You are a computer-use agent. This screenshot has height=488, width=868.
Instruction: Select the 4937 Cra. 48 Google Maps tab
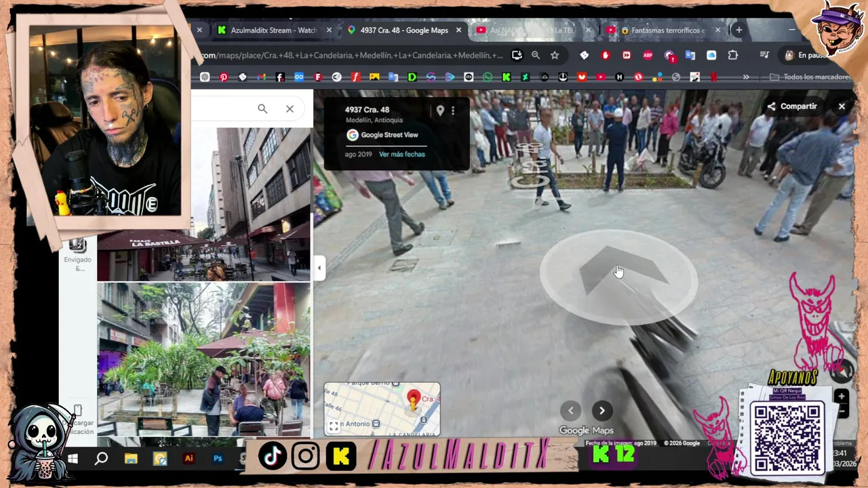click(403, 30)
